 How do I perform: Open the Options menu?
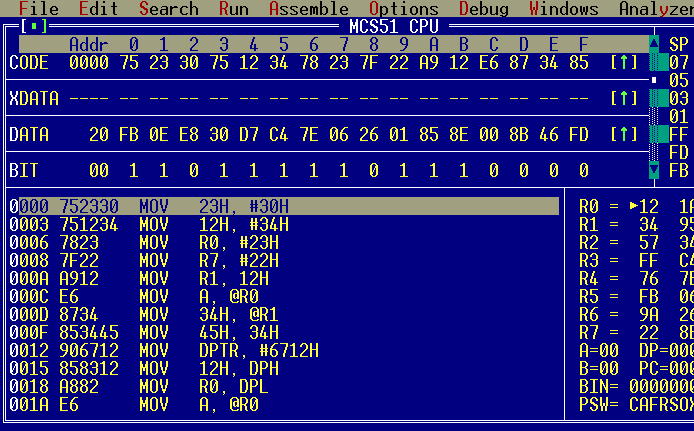point(403,9)
